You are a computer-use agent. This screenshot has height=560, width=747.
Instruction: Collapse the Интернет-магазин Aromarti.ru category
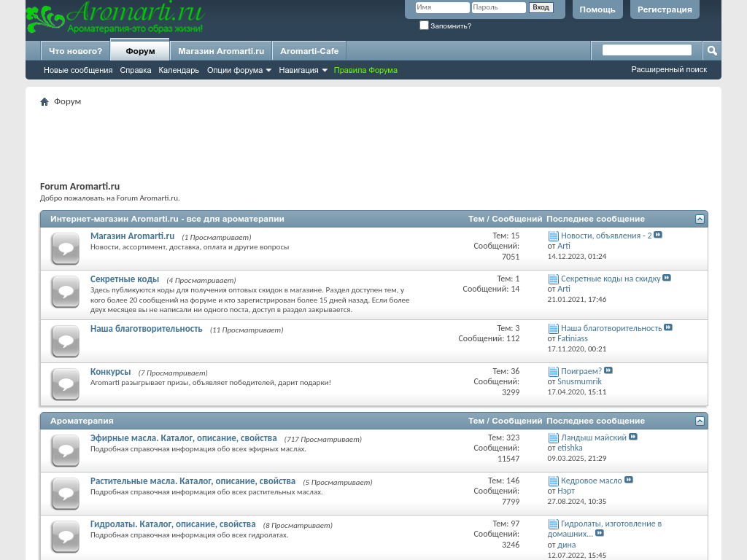[x=700, y=219]
